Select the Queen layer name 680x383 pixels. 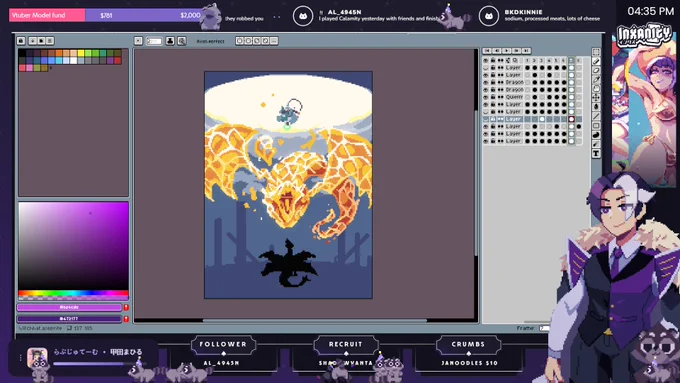[514, 97]
